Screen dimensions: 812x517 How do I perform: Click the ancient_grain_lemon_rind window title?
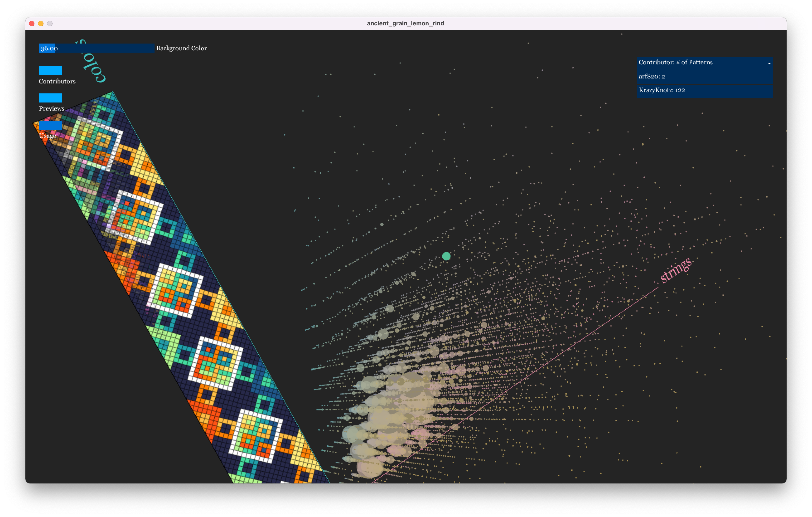coord(405,23)
